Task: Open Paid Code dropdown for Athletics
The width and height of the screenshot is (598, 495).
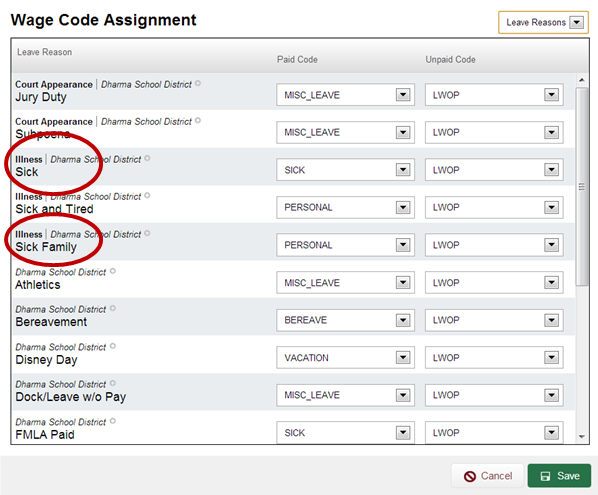Action: tap(345, 283)
